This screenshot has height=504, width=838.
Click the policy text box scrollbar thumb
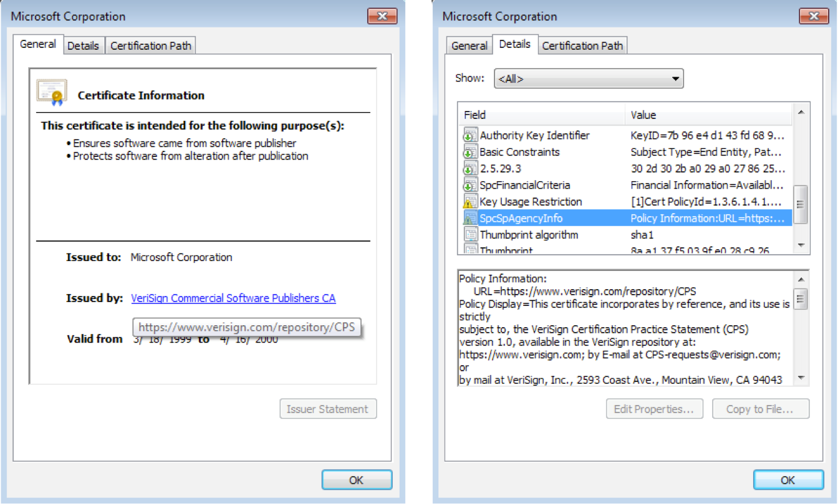[801, 298]
